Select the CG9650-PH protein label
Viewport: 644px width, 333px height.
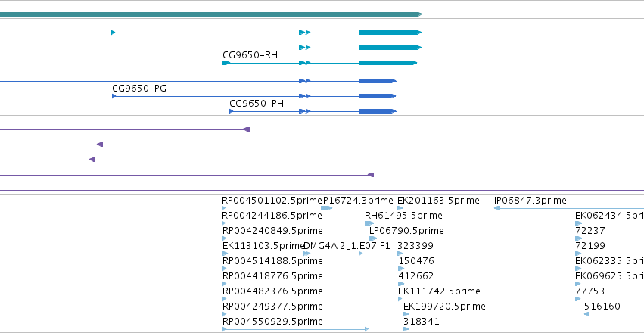(x=257, y=104)
